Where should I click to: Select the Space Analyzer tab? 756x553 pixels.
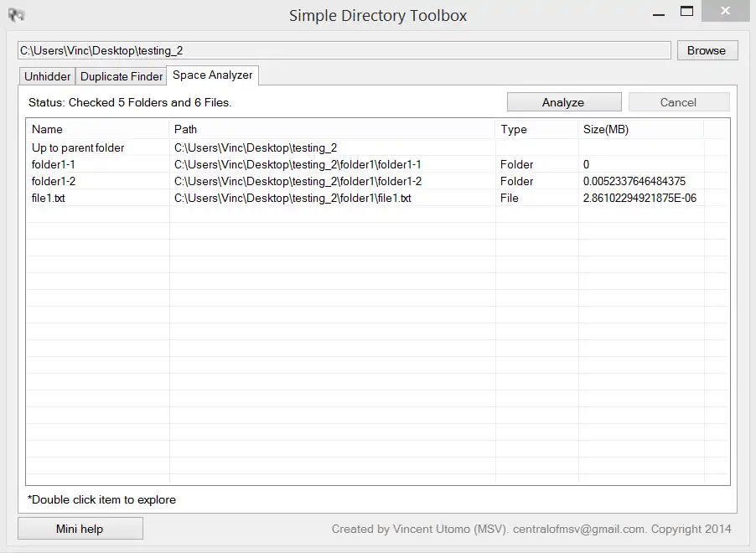[x=213, y=75]
